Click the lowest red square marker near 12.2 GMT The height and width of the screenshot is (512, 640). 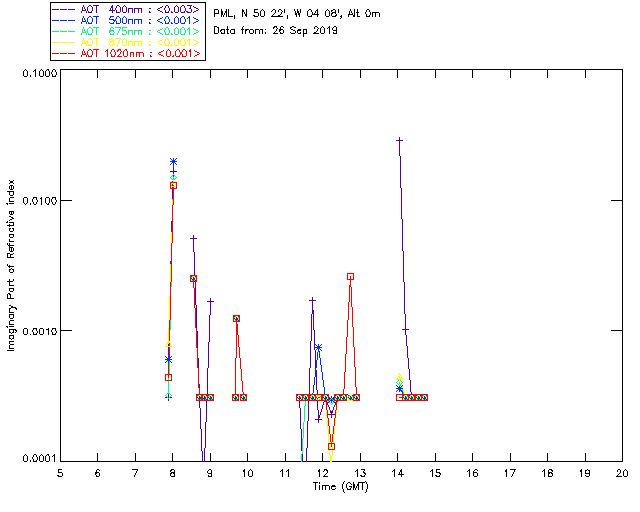point(331,447)
